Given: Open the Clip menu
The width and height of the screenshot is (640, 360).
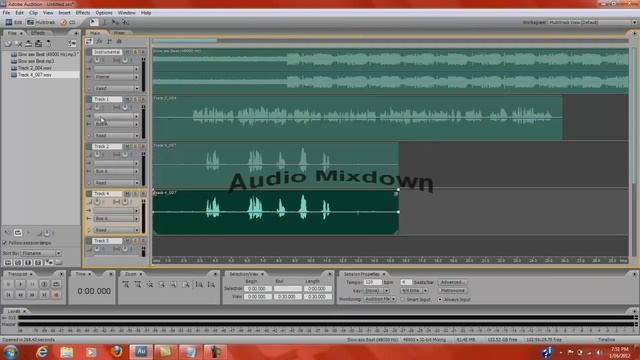Looking at the screenshot, I should click(33, 13).
